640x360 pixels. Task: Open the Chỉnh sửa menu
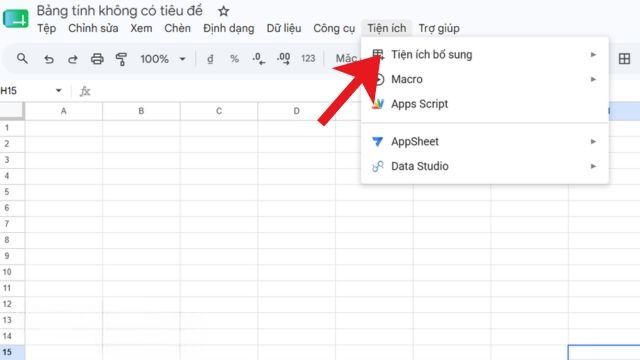(x=93, y=29)
